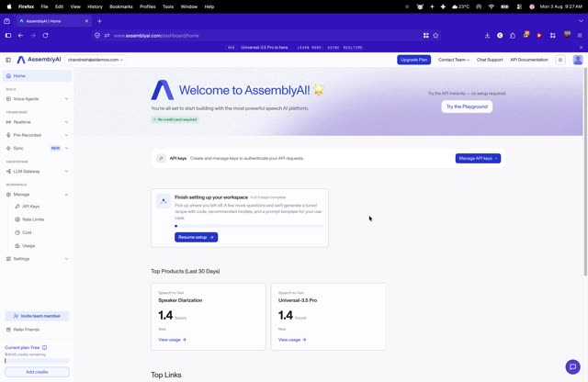Open the user profile avatar
The width and height of the screenshot is (588, 382).
pyautogui.click(x=578, y=60)
